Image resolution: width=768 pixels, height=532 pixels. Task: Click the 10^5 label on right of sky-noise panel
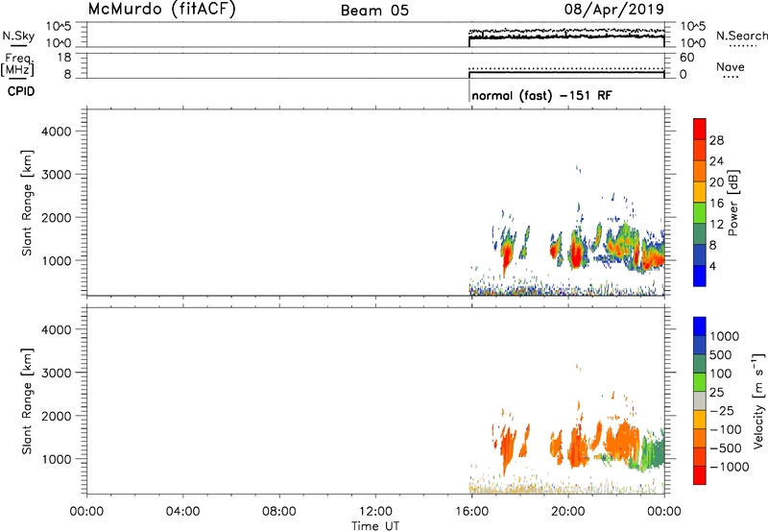tap(693, 27)
